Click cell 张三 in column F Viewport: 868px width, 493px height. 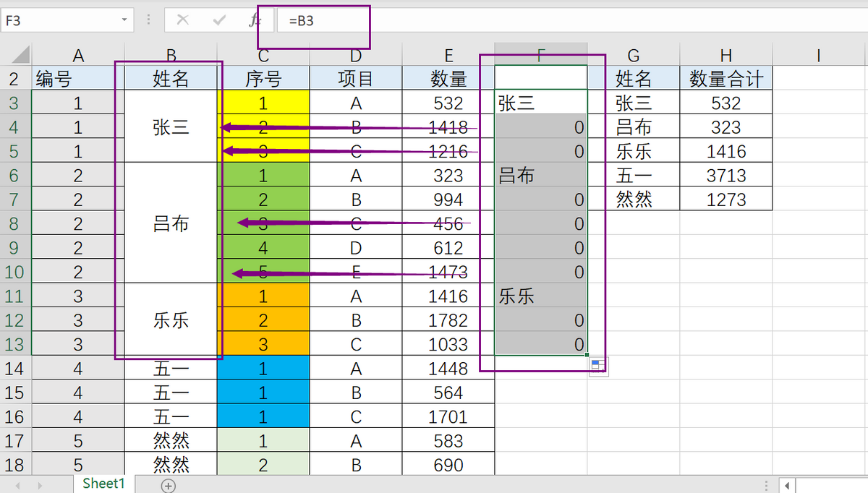[x=541, y=103]
